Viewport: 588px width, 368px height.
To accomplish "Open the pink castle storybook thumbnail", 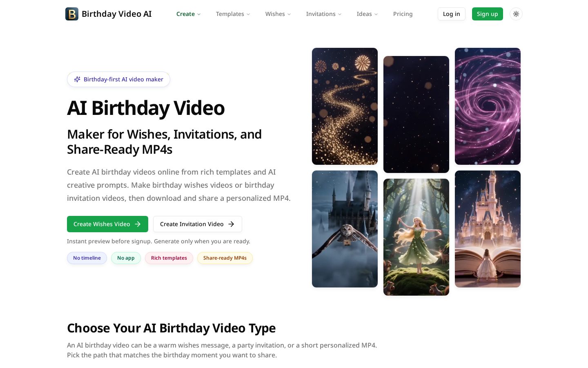I will pyautogui.click(x=488, y=229).
